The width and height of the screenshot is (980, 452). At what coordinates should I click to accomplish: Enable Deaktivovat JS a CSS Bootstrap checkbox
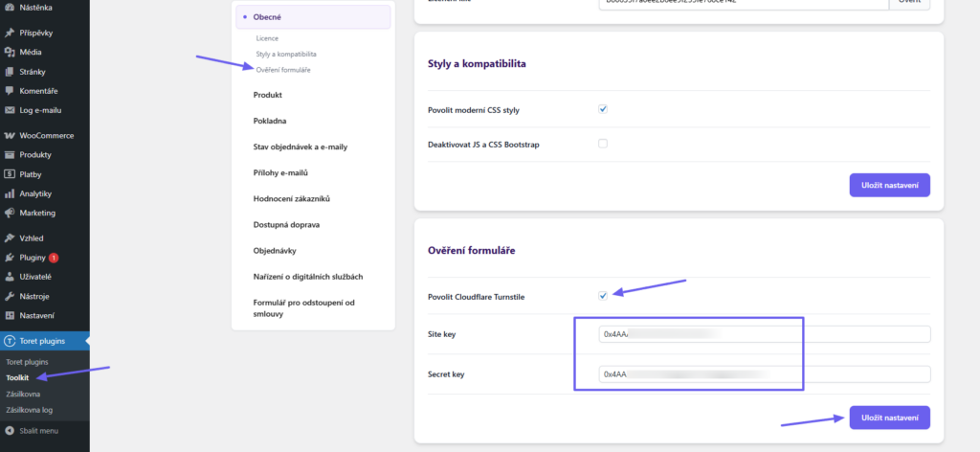(x=603, y=143)
